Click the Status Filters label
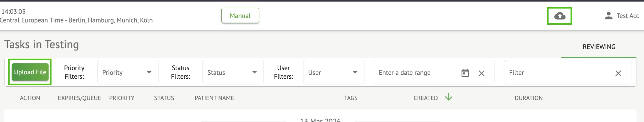The height and width of the screenshot is (122, 644). tap(180, 72)
